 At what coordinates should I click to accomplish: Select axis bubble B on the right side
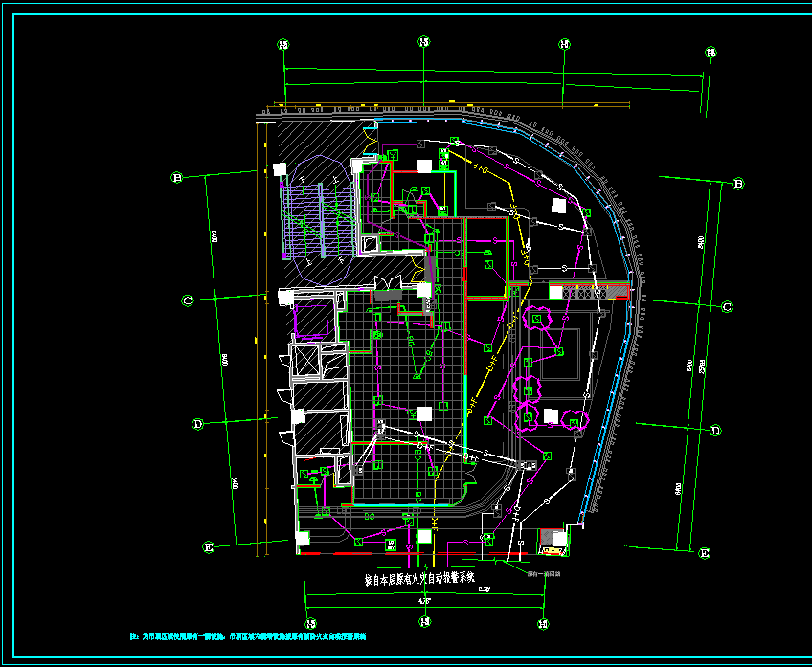coord(737,184)
